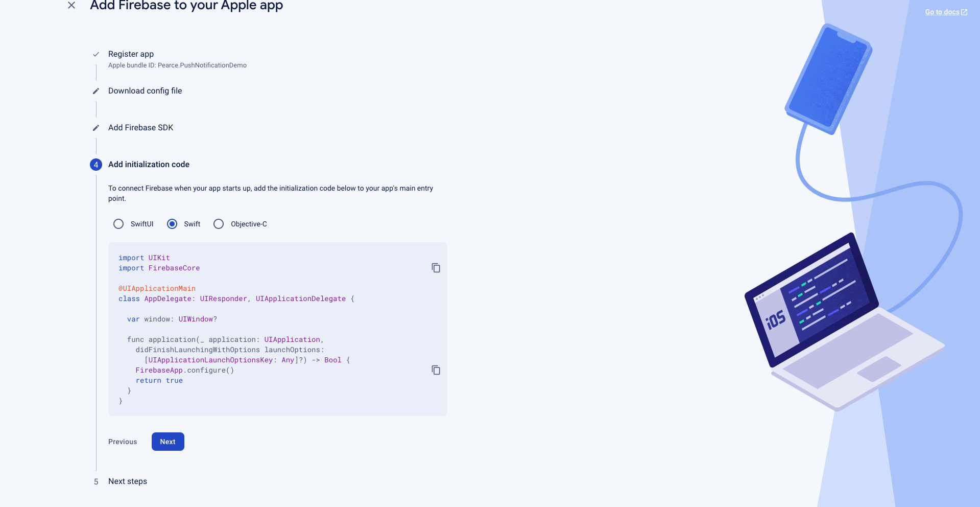Click the 'func application(_ application:' code line
980x507 pixels.
(225, 339)
